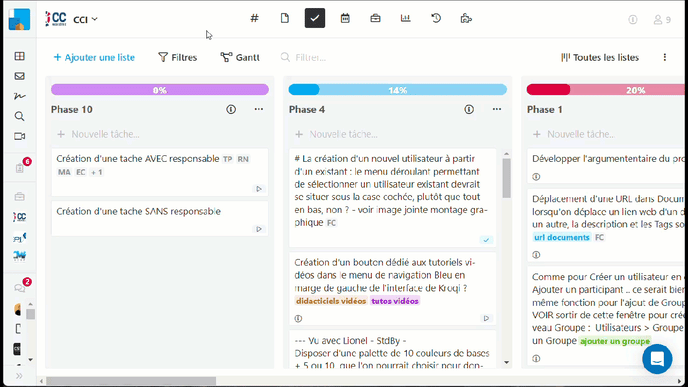Click the tutos vidéos tag
Image resolution: width=688 pixels, height=387 pixels.
[x=395, y=301]
